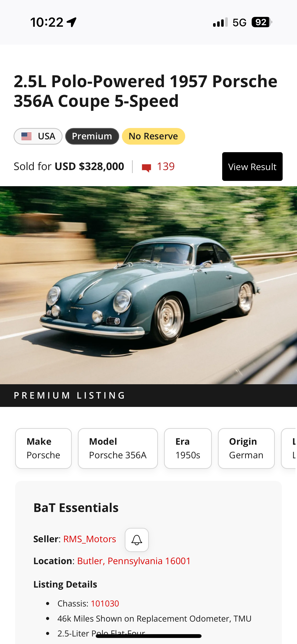Select the USA country badge
The width and height of the screenshot is (297, 644).
pyautogui.click(x=38, y=136)
